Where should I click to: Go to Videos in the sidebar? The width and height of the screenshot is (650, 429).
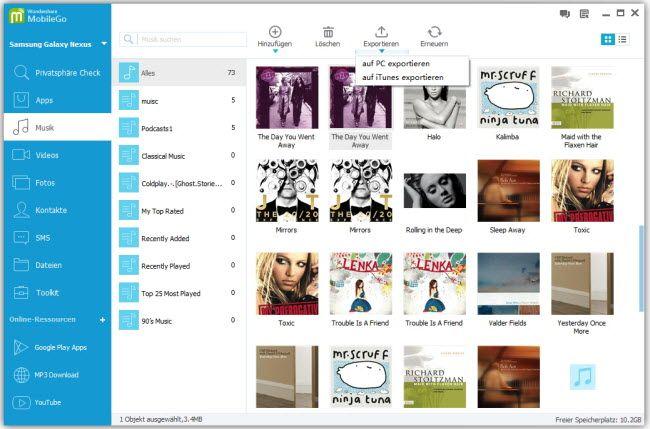[57, 155]
